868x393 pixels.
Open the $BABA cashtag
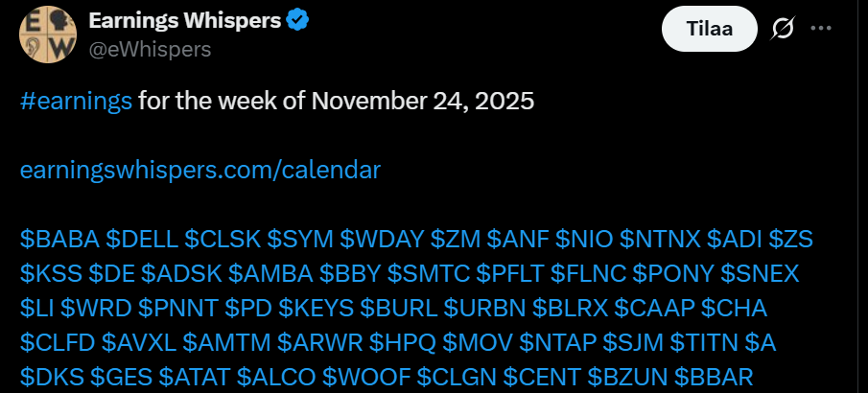coord(59,239)
